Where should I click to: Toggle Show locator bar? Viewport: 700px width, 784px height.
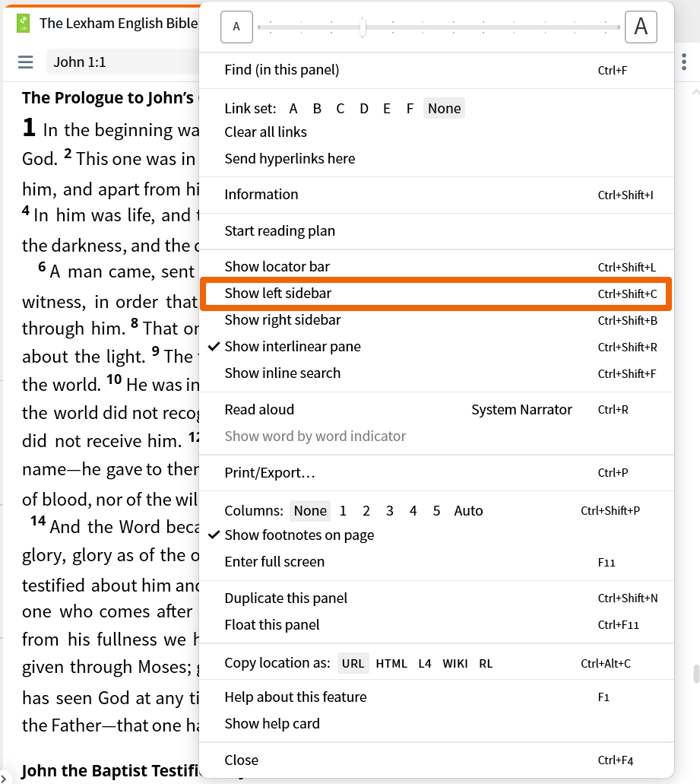437,266
